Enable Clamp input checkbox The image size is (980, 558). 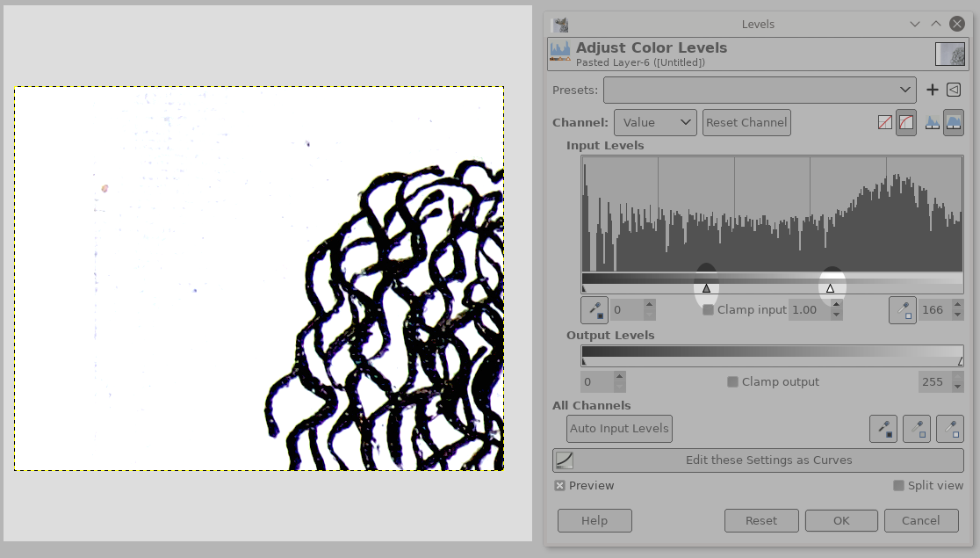[x=708, y=309]
